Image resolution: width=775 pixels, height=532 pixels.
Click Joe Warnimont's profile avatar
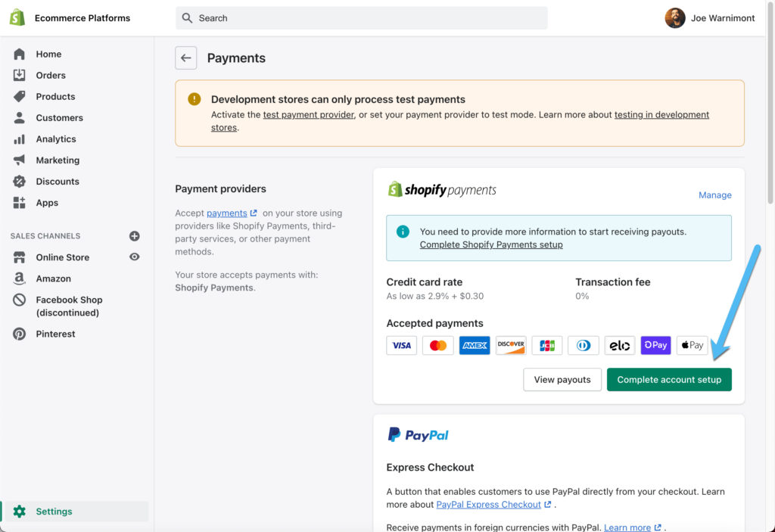(674, 18)
